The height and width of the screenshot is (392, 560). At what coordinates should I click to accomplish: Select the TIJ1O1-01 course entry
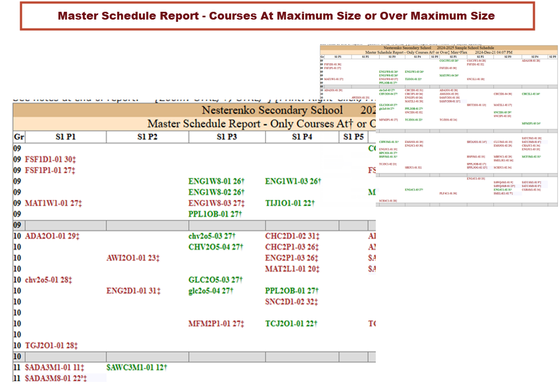[290, 203]
